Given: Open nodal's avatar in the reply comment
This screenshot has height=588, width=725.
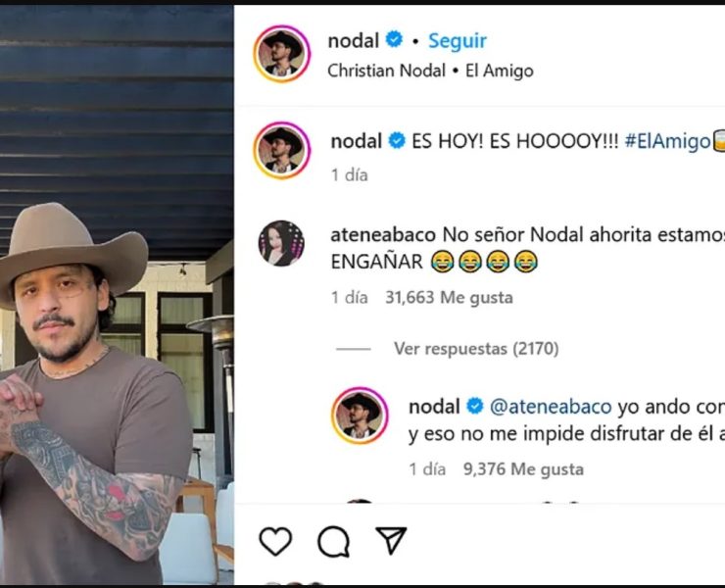Looking at the screenshot, I should (x=360, y=416).
